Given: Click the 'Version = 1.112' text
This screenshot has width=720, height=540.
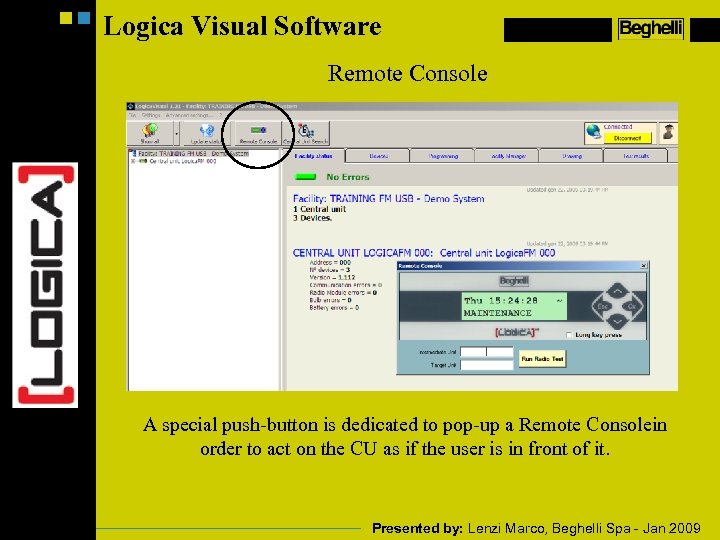Looking at the screenshot, I should pyautogui.click(x=332, y=277).
